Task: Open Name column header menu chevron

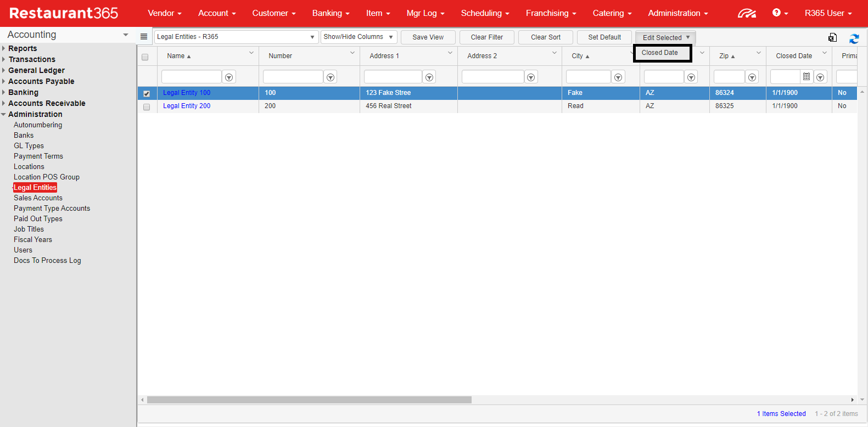Action: 251,53
